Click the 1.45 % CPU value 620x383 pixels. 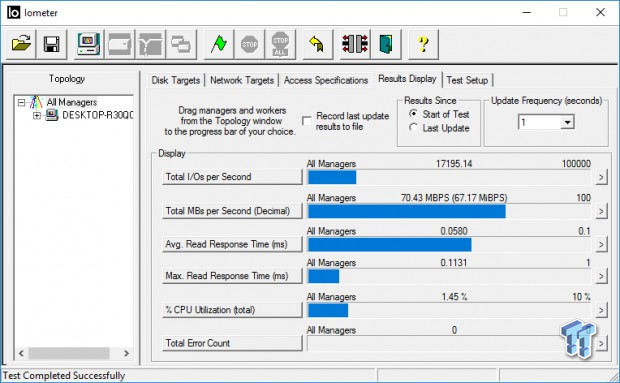coord(454,296)
